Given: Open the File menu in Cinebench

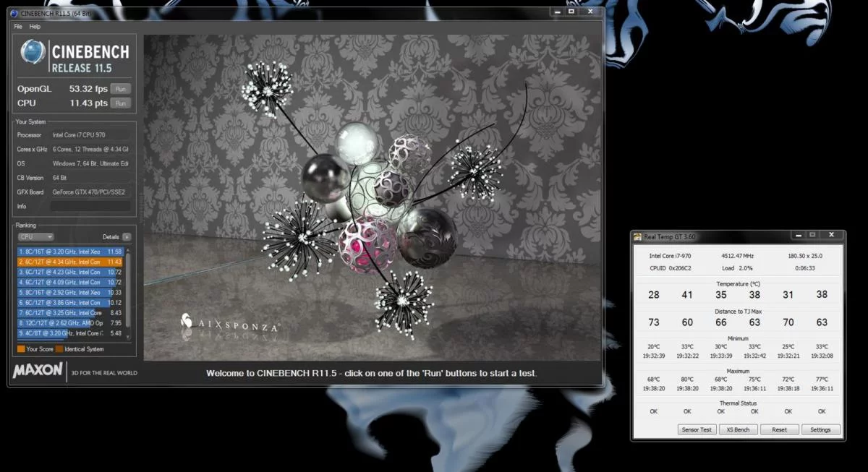Looking at the screenshot, I should [x=19, y=27].
